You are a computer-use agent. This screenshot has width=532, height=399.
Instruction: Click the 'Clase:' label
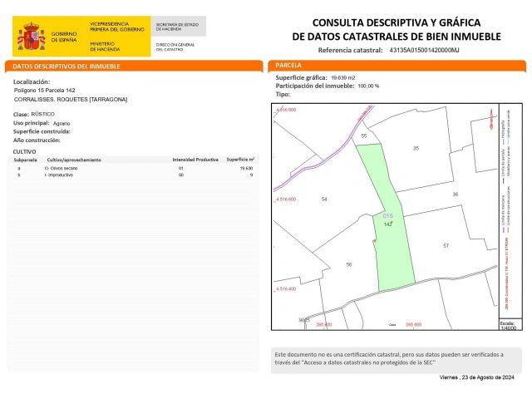(21, 115)
